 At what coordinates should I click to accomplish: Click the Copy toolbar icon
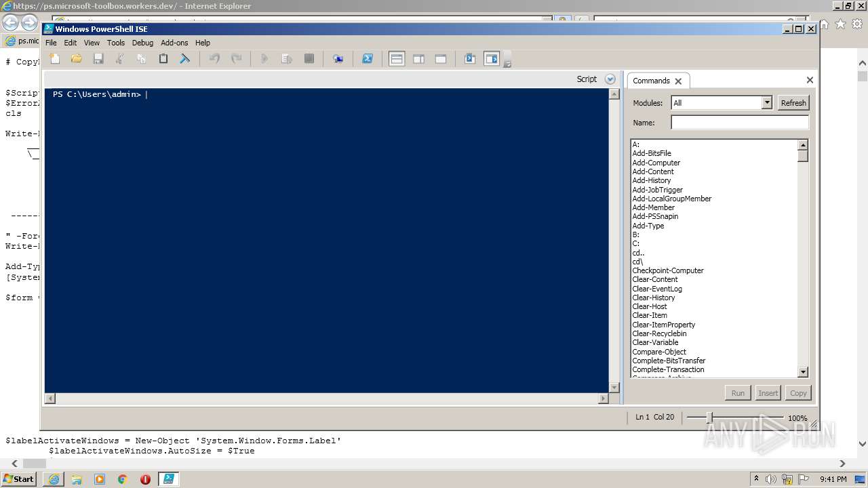142,59
